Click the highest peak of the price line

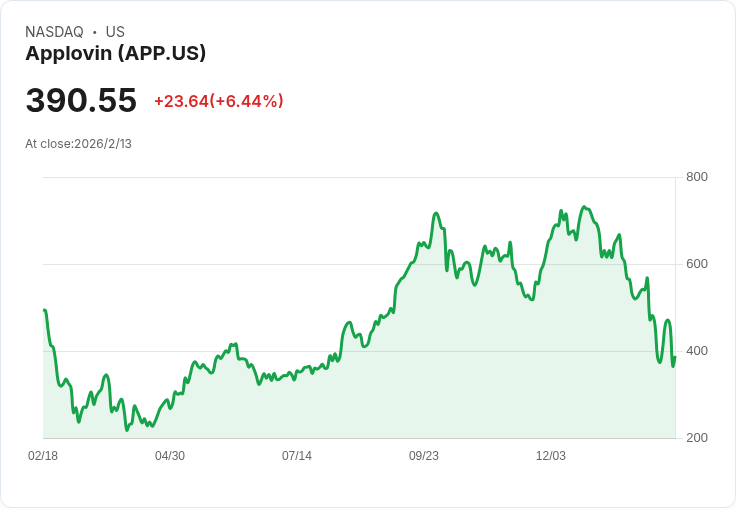point(584,207)
